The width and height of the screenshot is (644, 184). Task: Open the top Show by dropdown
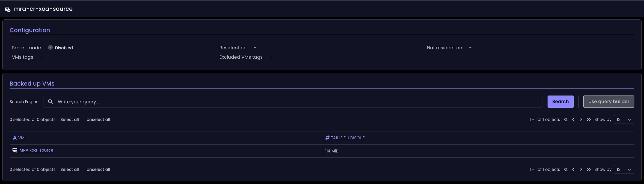tap(624, 119)
